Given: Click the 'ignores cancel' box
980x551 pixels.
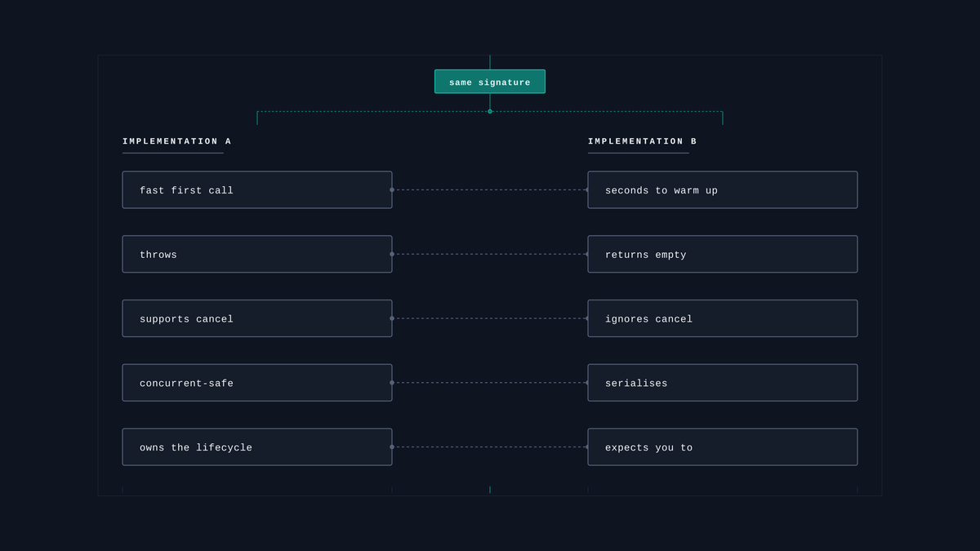Looking at the screenshot, I should coord(723,318).
